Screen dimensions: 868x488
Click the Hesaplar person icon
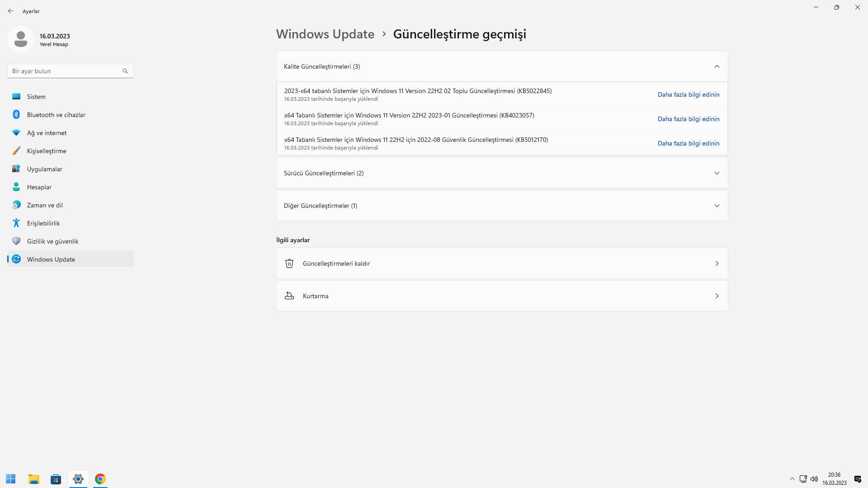(x=16, y=187)
